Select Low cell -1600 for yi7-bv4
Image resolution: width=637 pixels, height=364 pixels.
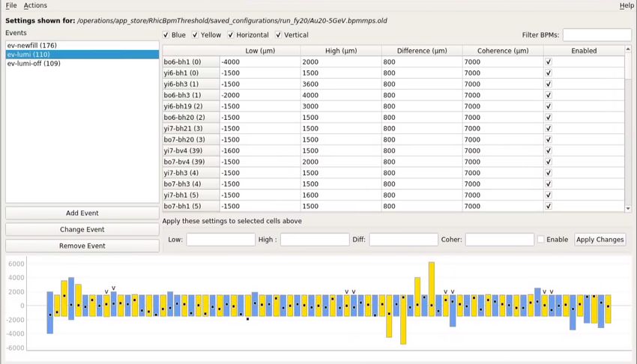[x=260, y=151]
